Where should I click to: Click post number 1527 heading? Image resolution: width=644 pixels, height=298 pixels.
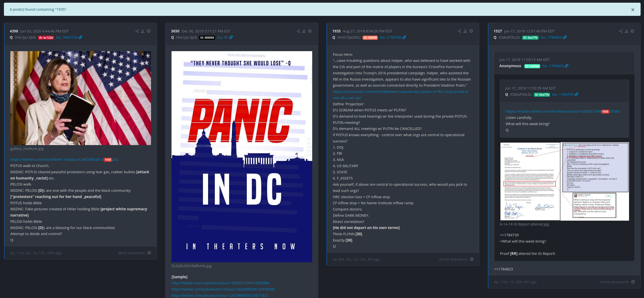pos(498,31)
